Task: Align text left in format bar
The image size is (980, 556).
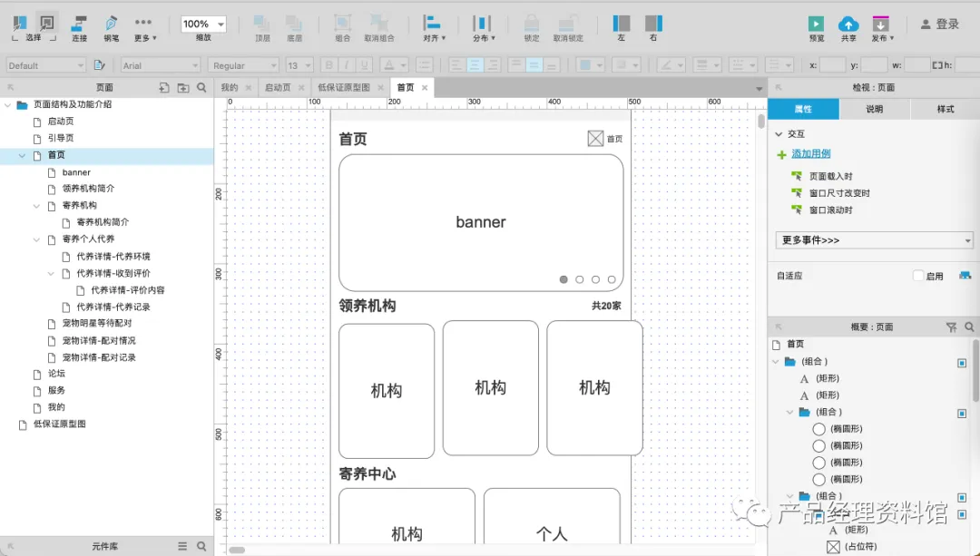Action: 456,65
